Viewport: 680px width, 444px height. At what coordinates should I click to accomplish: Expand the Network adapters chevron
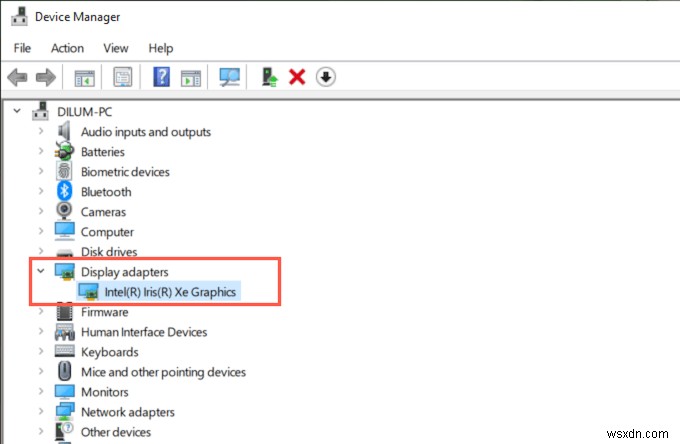pyautogui.click(x=41, y=411)
